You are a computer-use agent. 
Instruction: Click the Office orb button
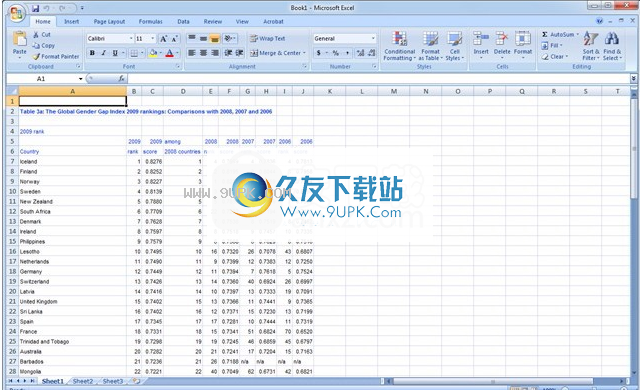click(17, 13)
